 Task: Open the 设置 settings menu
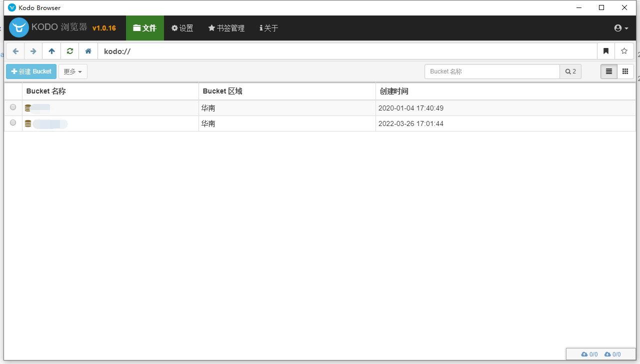point(182,28)
